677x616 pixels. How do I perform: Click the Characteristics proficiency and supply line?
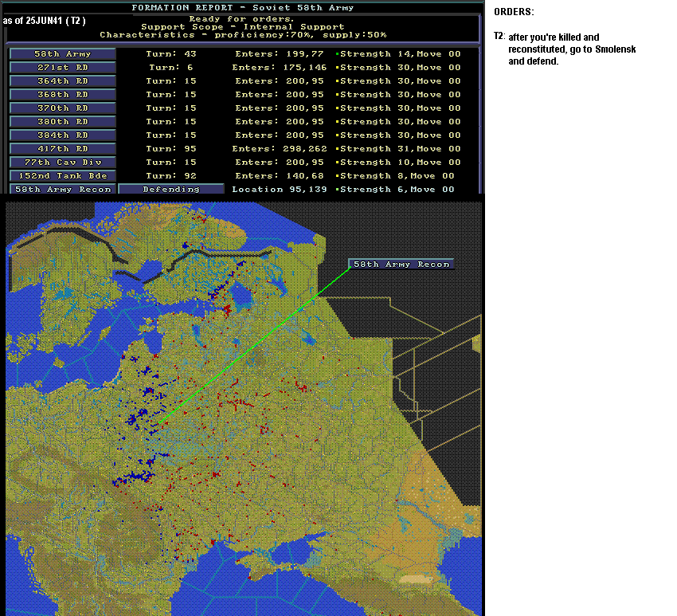click(243, 34)
